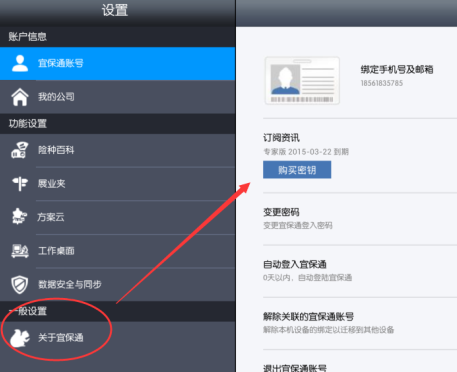
Task: Open 险种百科 settings
Action: tap(117, 150)
